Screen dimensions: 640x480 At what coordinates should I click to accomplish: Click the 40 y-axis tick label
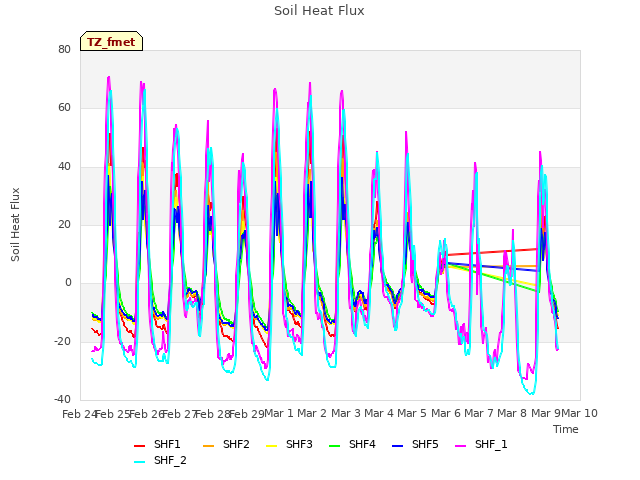pyautogui.click(x=64, y=167)
